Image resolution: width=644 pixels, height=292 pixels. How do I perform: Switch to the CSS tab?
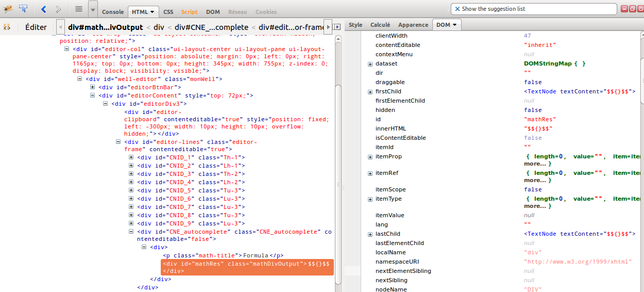tap(168, 11)
